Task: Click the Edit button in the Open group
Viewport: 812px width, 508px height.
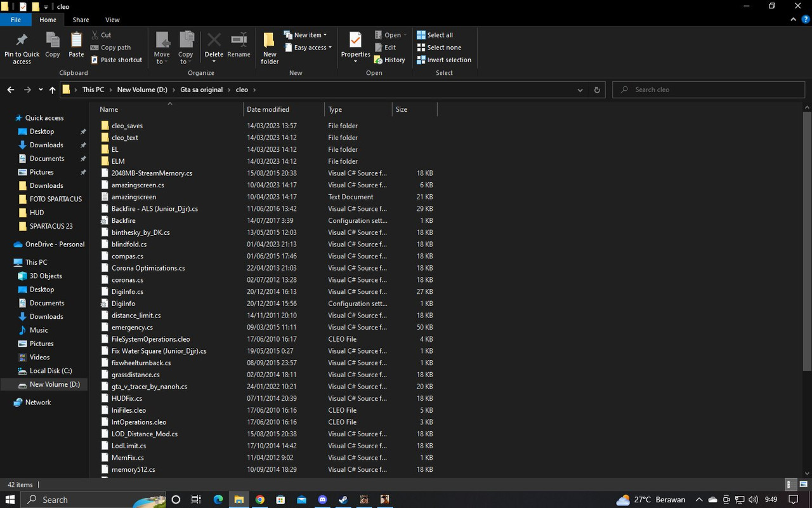Action: pyautogui.click(x=385, y=48)
